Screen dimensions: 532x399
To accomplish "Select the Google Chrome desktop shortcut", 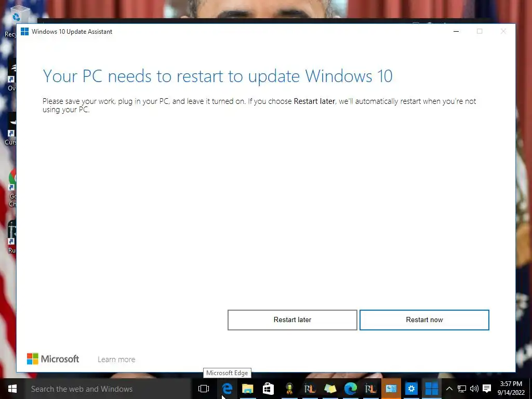I will pyautogui.click(x=12, y=189).
